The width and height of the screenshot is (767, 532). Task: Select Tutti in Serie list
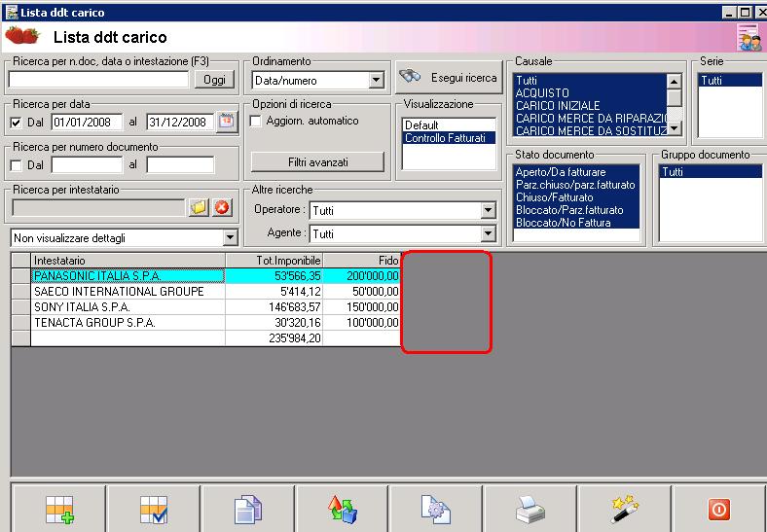coord(730,80)
